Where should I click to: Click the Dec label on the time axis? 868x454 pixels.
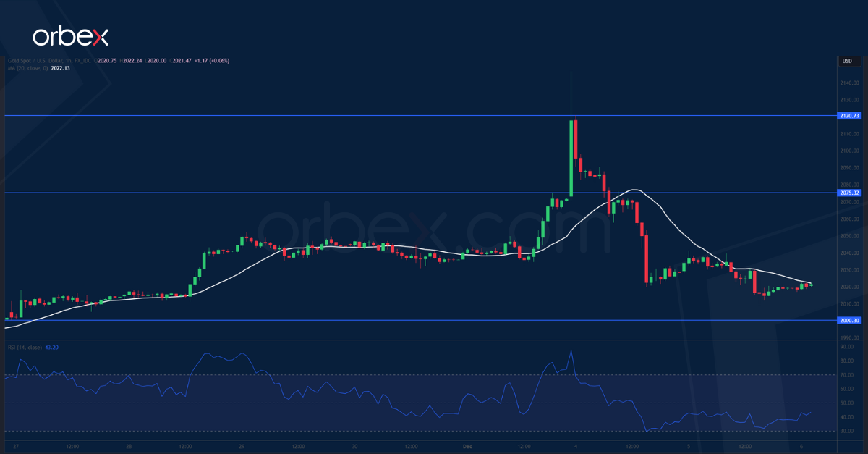(x=468, y=447)
